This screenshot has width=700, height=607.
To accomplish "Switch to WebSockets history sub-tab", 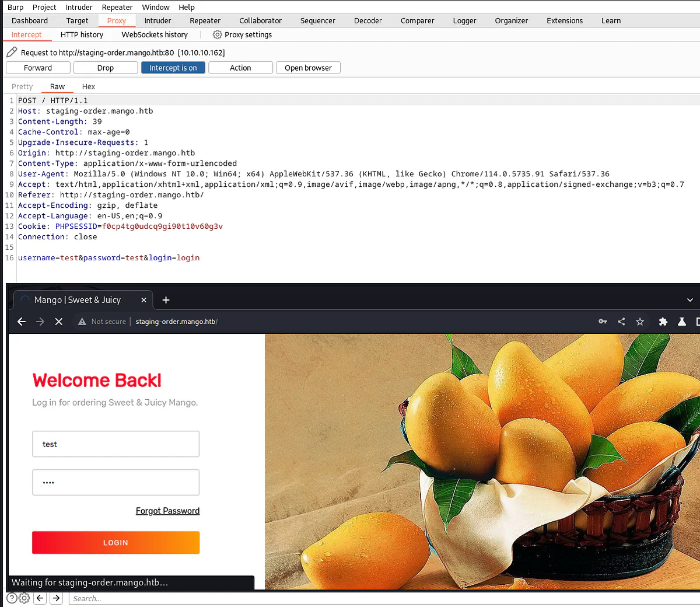I will (155, 34).
